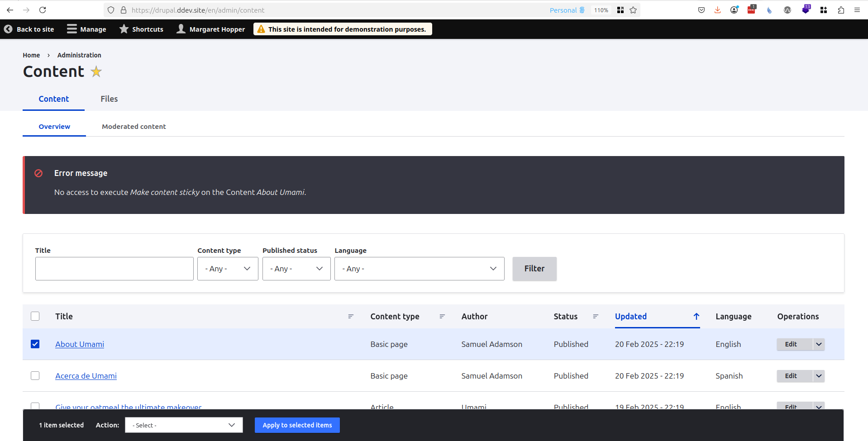Open the About Umami link
The height and width of the screenshot is (441, 868).
pyautogui.click(x=80, y=344)
